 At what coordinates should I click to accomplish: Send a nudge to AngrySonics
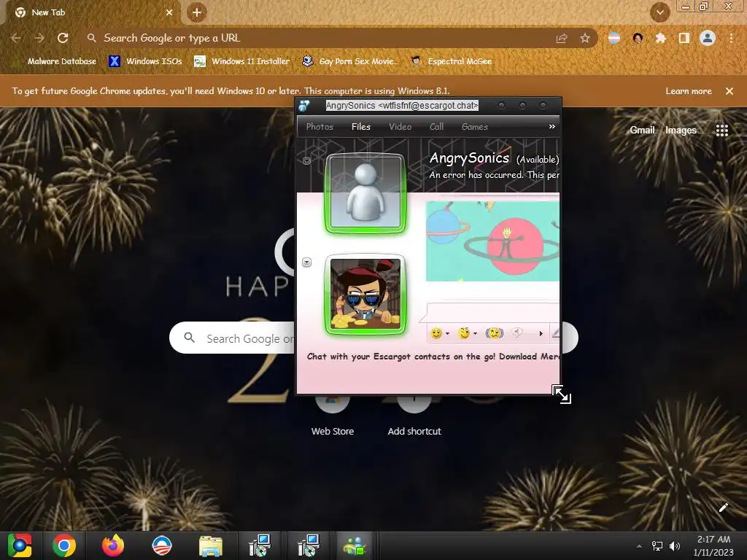(495, 333)
